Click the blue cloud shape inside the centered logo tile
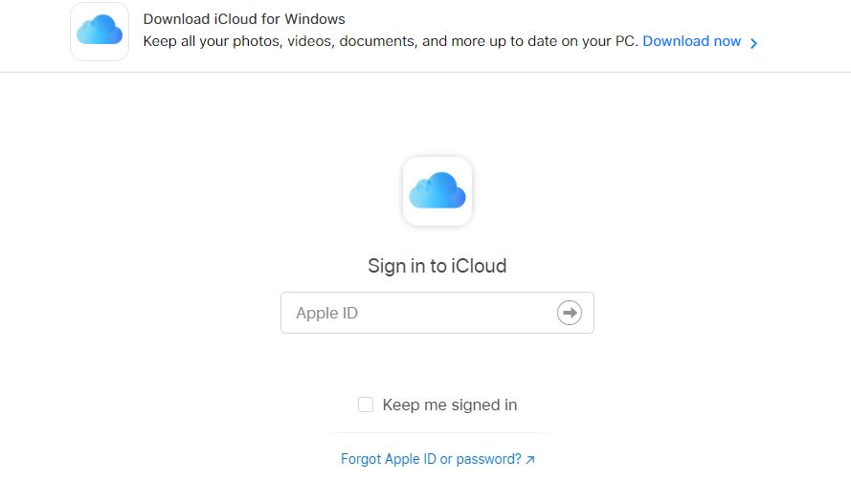 coord(437,190)
